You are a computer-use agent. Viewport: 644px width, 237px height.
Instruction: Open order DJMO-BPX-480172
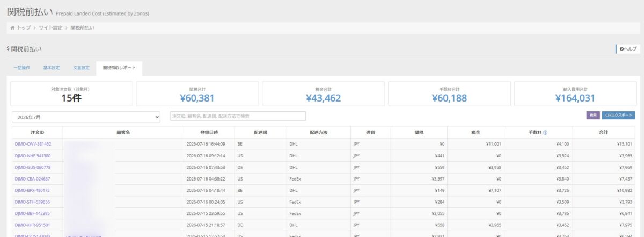[x=33, y=190]
